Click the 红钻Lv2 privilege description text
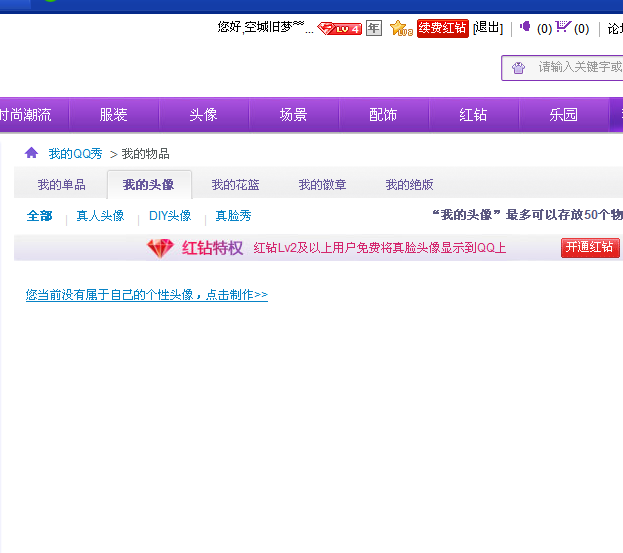623x553 pixels. 380,248
